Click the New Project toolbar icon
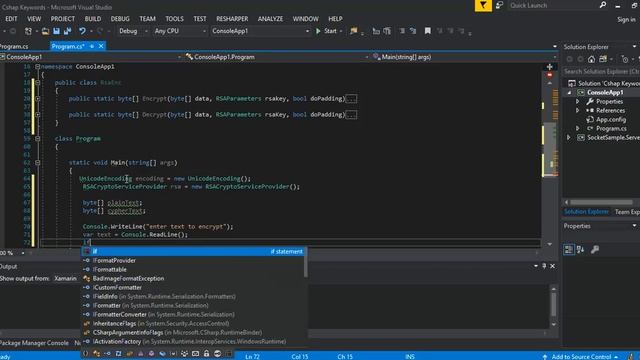This screenshot has height=360, width=640. pyautogui.click(x=28, y=31)
